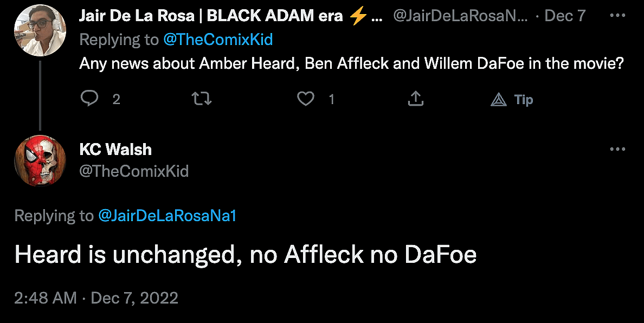644x323 pixels.
Task: Click the truncated @JairDeLaRosaN... handle in header
Action: [x=460, y=16]
